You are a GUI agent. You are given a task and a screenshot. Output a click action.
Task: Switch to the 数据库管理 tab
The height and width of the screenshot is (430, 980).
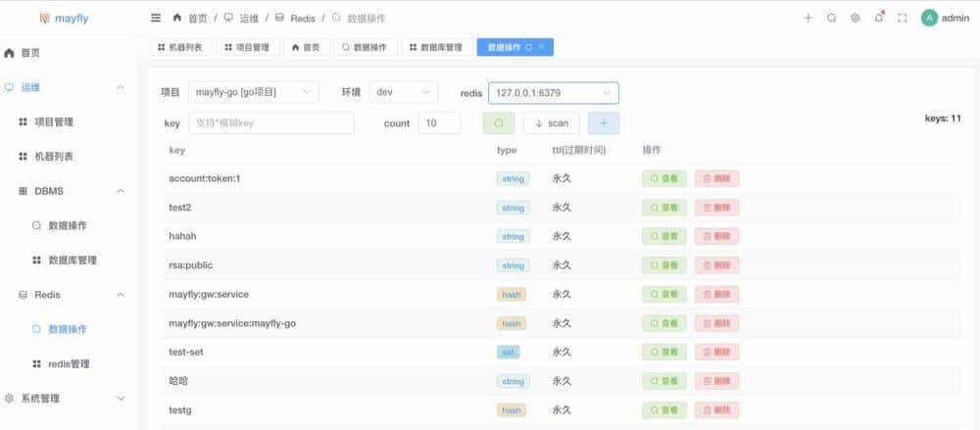(x=437, y=47)
